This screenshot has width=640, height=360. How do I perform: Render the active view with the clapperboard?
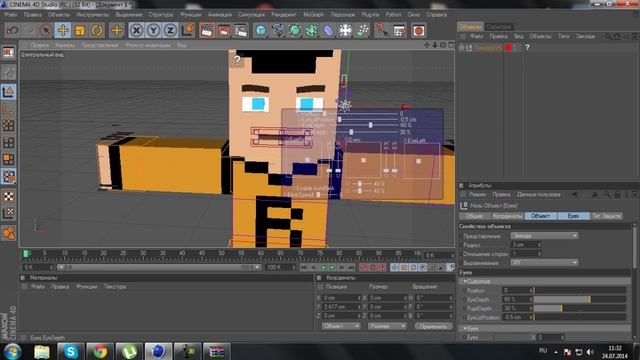pyautogui.click(x=207, y=31)
